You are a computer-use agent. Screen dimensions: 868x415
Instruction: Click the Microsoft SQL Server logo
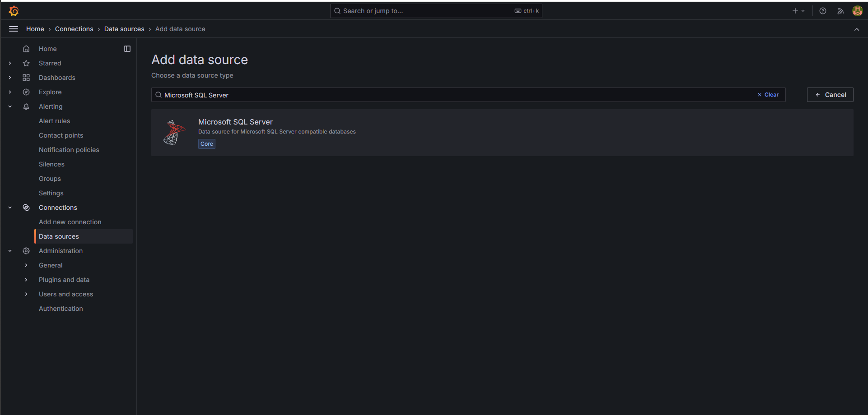click(174, 133)
